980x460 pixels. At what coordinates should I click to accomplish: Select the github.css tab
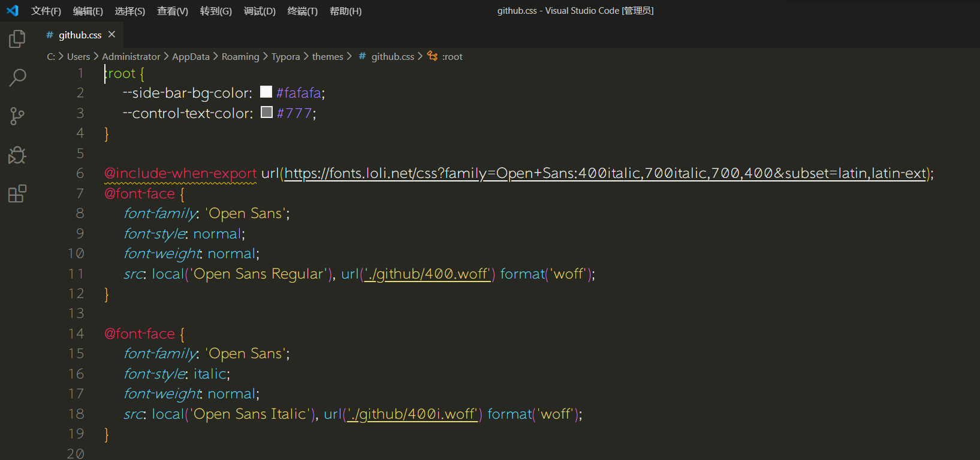(80, 35)
